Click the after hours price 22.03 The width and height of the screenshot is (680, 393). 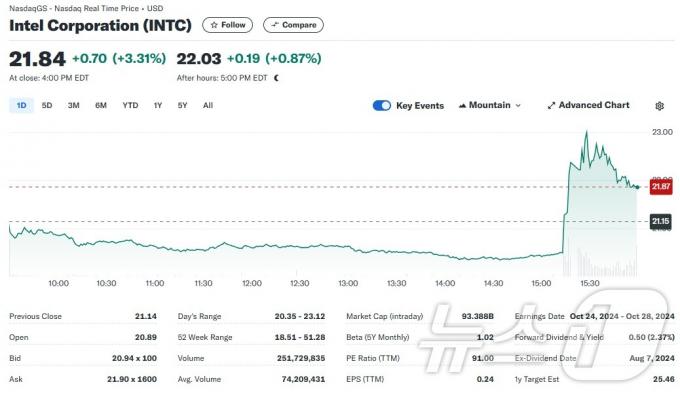click(199, 59)
